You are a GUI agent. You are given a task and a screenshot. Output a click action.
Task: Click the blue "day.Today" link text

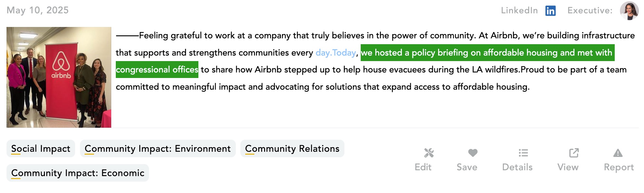336,53
